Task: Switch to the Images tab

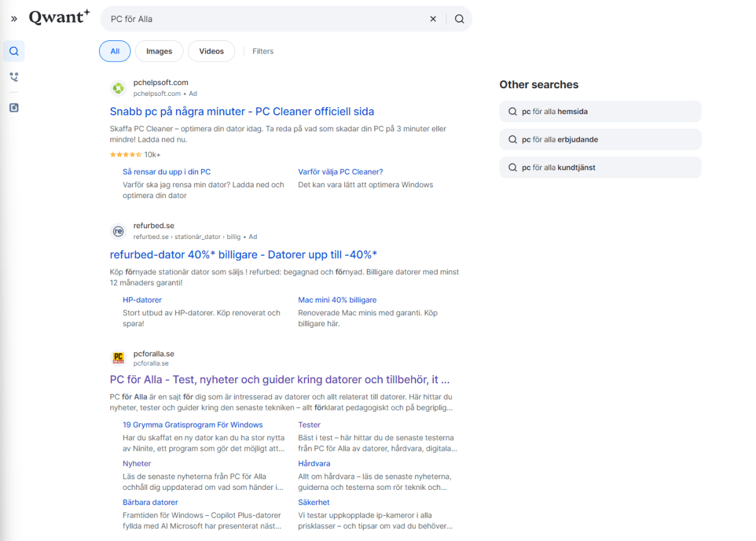Action: tap(159, 51)
